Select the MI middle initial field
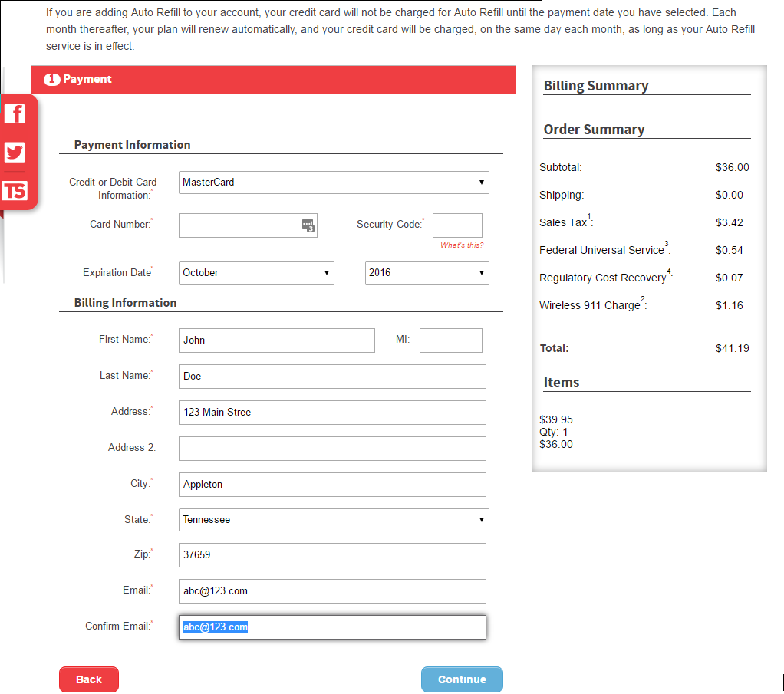 click(x=450, y=340)
